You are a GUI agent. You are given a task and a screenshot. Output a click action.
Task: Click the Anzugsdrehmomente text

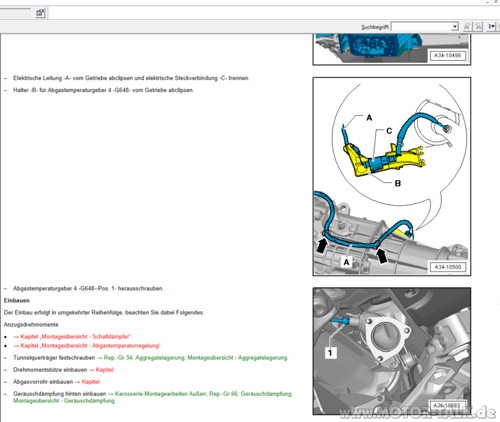pos(31,324)
